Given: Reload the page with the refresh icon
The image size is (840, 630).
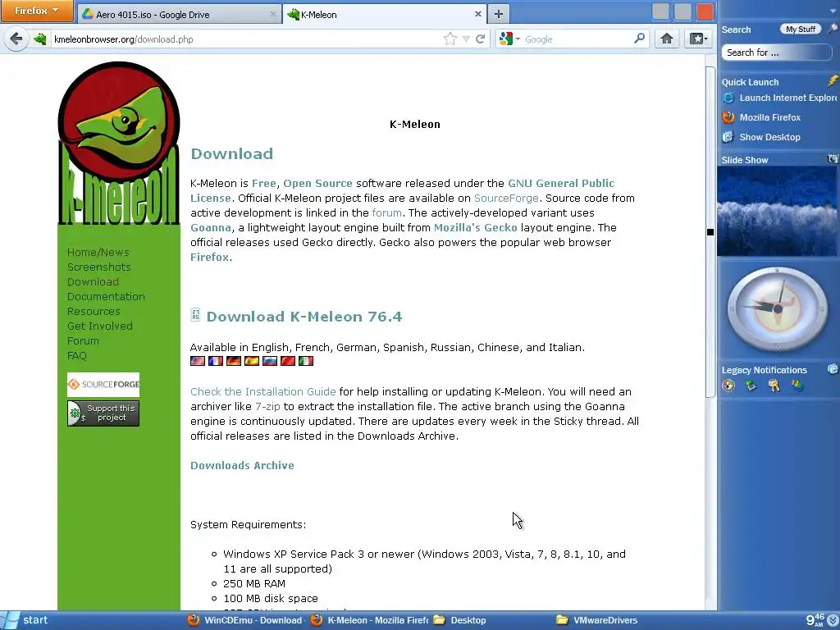Looking at the screenshot, I should point(481,39).
